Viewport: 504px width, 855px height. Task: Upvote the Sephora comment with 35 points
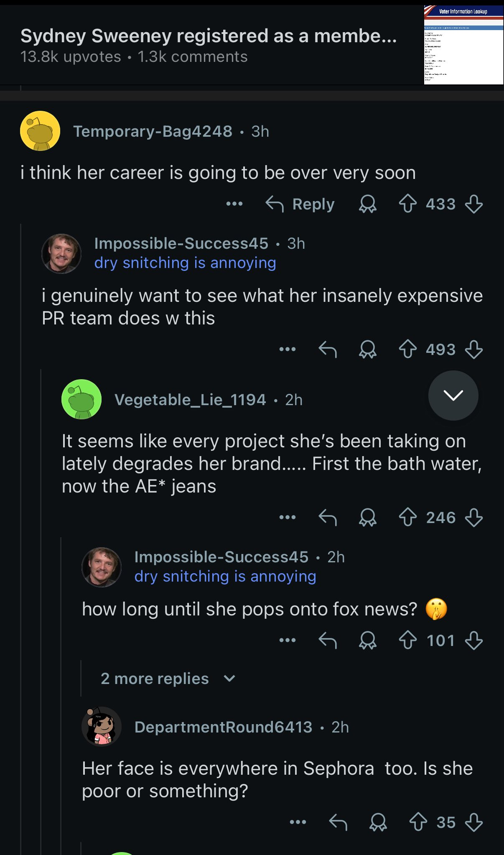pos(418,822)
